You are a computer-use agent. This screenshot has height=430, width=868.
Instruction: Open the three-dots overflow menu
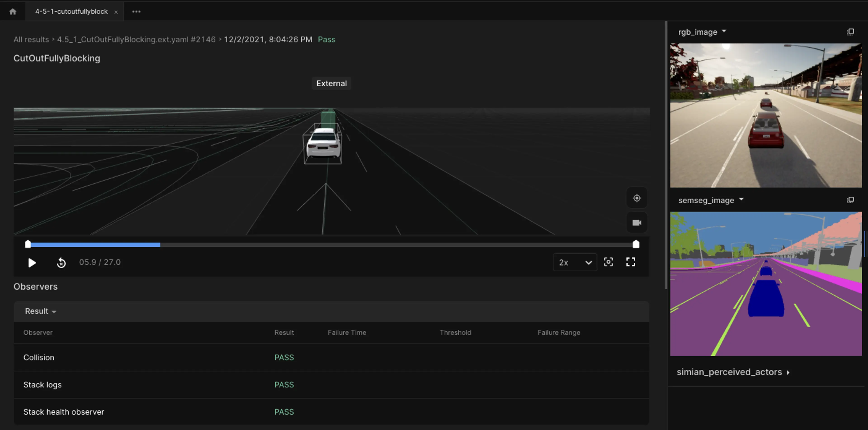[136, 12]
